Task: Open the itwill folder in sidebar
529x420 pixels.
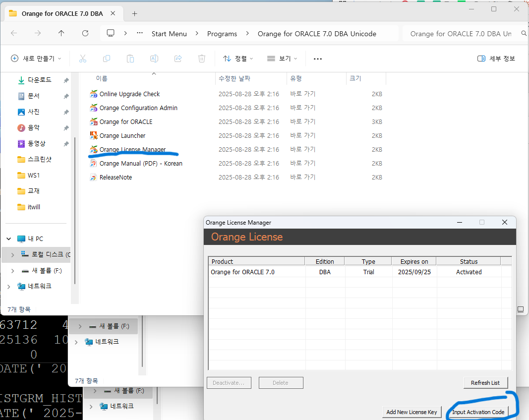Action: point(29,207)
